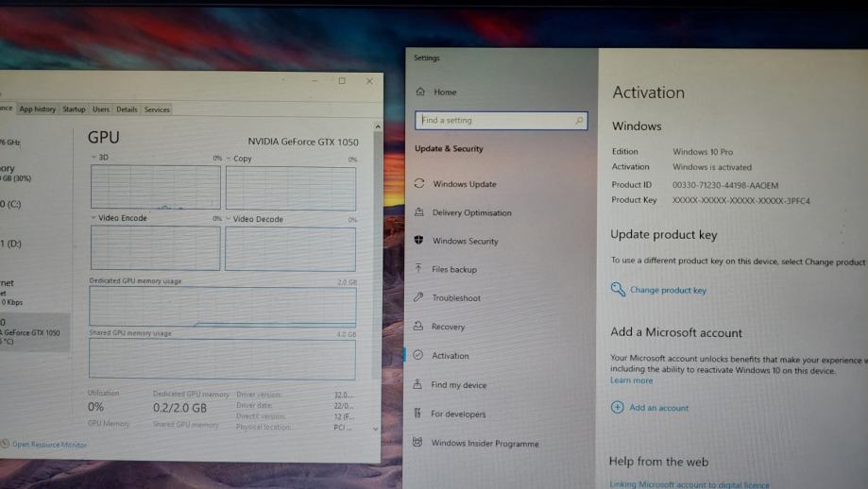Open the Video Encode engine dropdown
The image size is (868, 489).
(93, 218)
